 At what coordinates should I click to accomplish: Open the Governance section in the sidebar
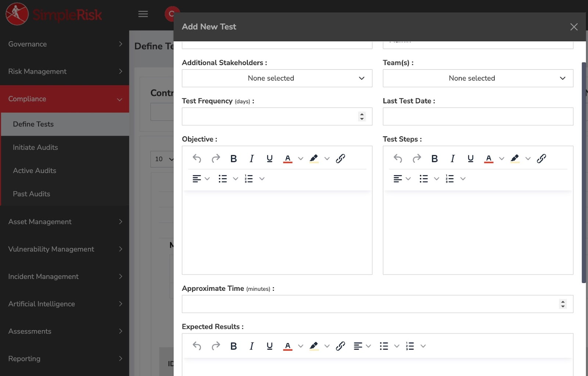click(x=28, y=44)
